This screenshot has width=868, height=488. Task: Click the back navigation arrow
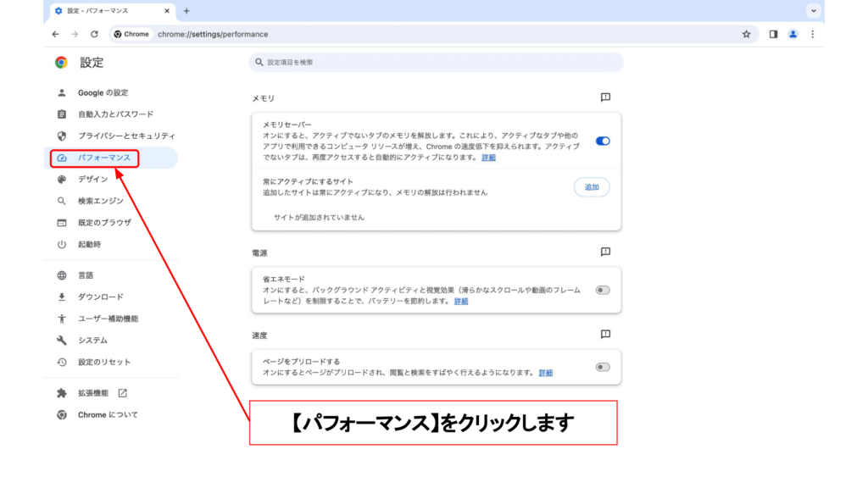point(55,34)
